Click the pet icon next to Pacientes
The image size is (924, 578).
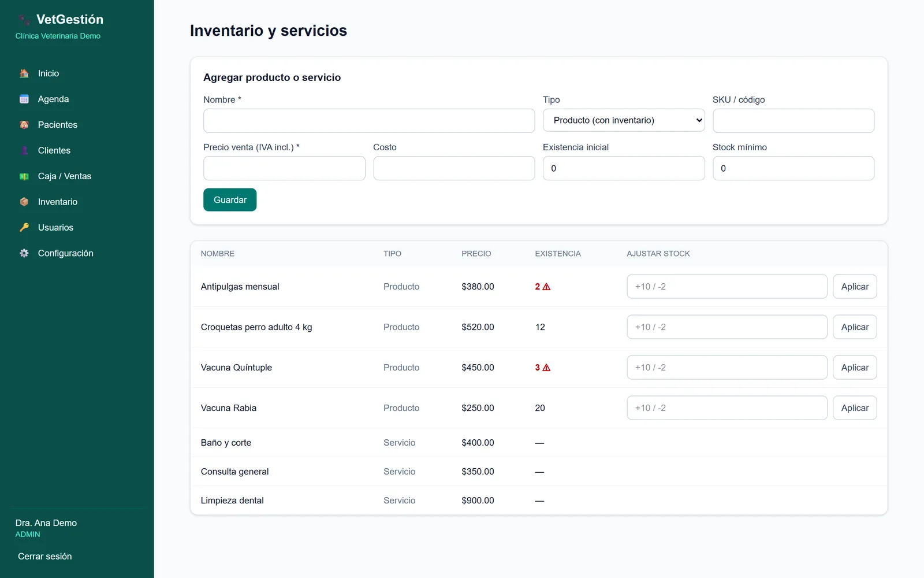point(24,125)
